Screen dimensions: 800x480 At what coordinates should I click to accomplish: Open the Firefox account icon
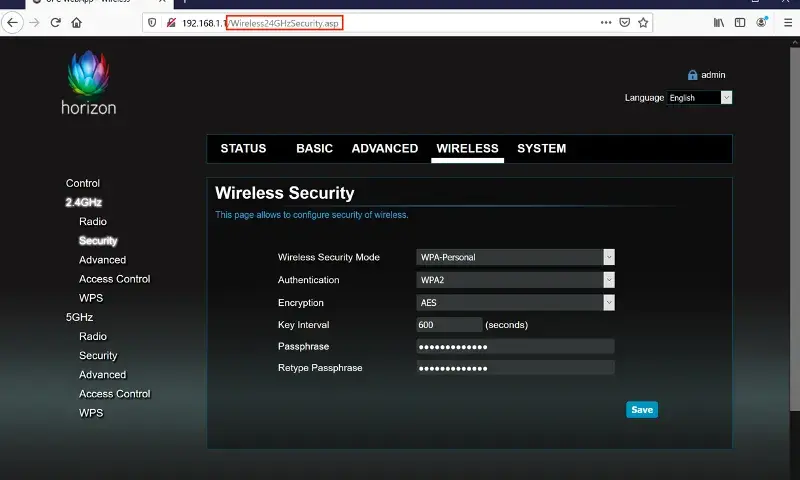[762, 22]
